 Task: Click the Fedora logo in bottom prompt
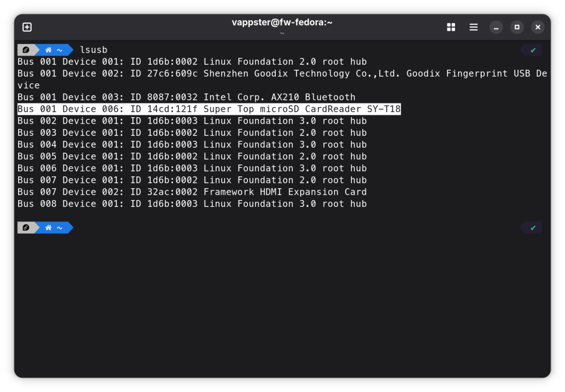[26, 228]
